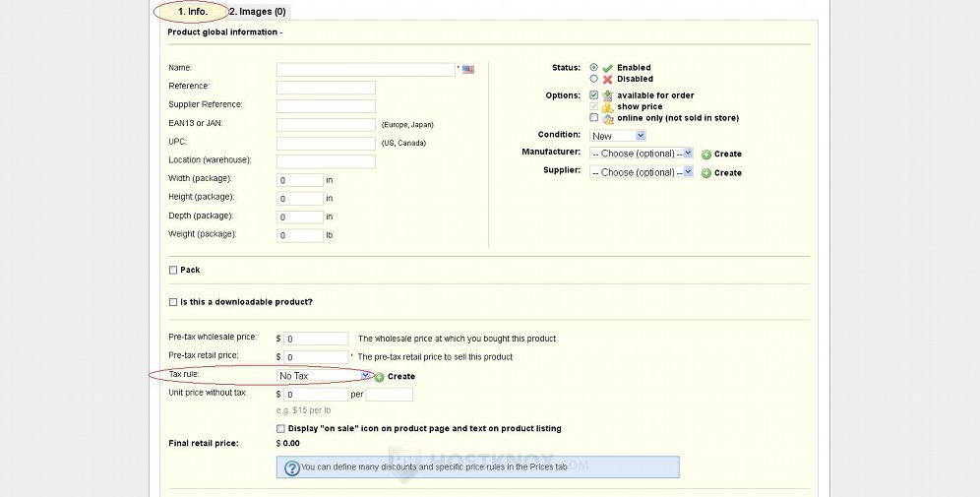
Task: Click the Unit price without tax field
Action: tap(316, 395)
